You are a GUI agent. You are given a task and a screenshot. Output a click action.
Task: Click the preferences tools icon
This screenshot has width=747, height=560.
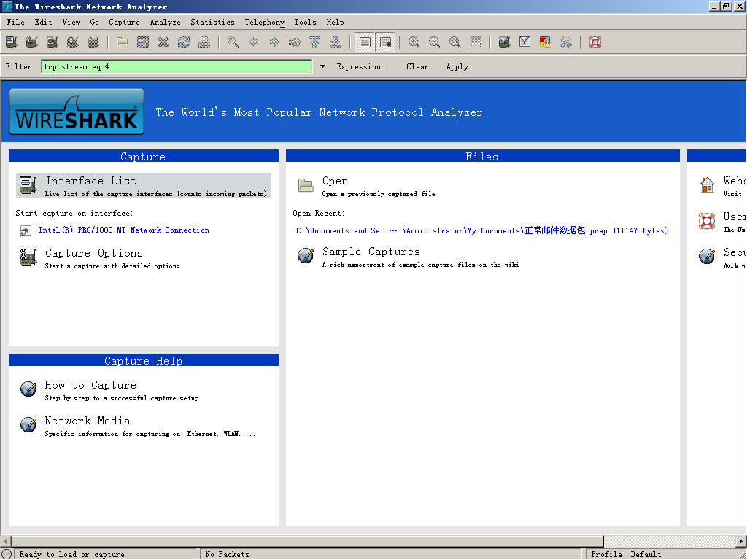(x=566, y=42)
